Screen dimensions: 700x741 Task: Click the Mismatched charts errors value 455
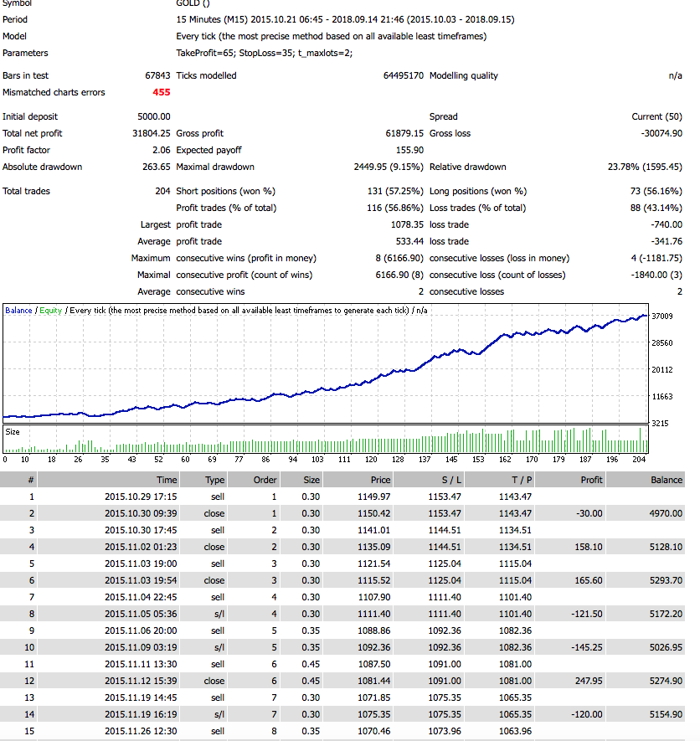161,92
